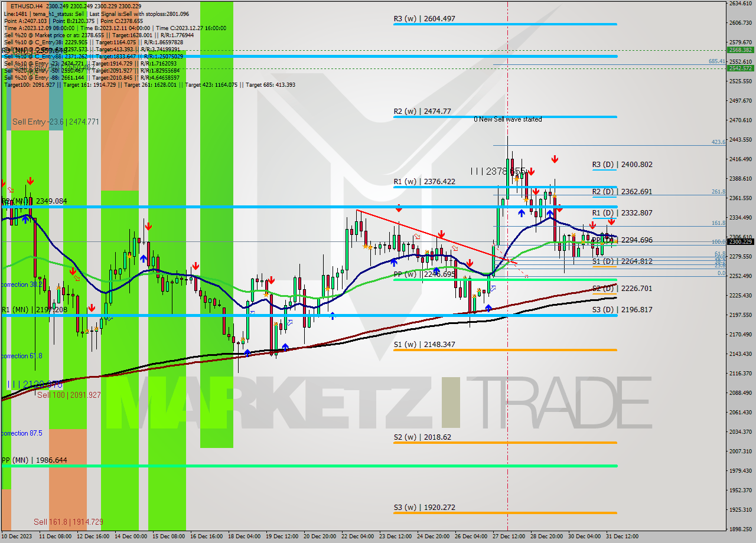Click the Sell 100 | 2091.927 label
Image resolution: width=756 pixels, height=543 pixels.
click(x=69, y=395)
